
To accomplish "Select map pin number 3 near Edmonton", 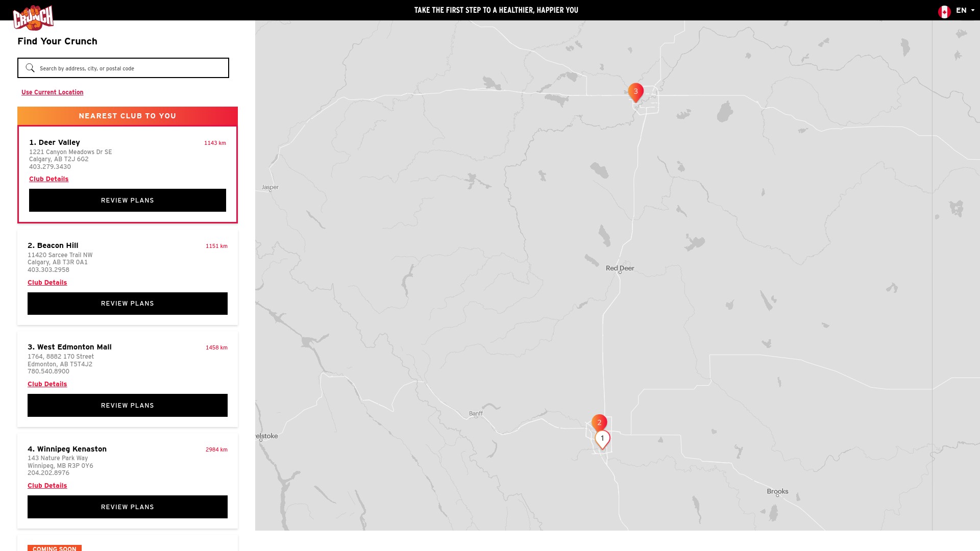I will [635, 92].
